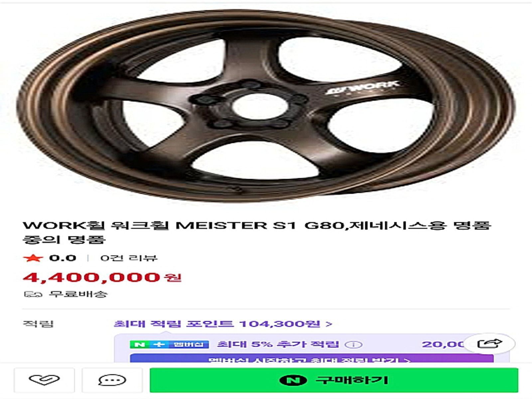This screenshot has height=399, width=532.
Task: Open the 0건 리뷰 link
Action: 129,258
